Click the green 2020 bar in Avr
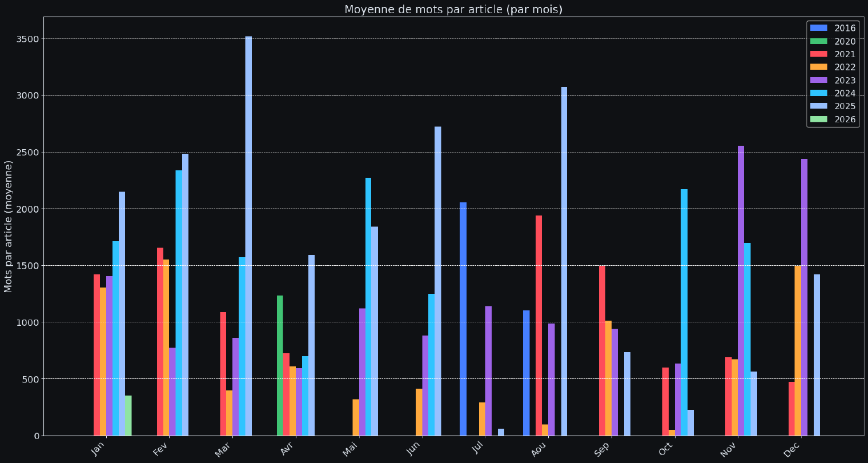This screenshot has height=463, width=868. click(280, 365)
